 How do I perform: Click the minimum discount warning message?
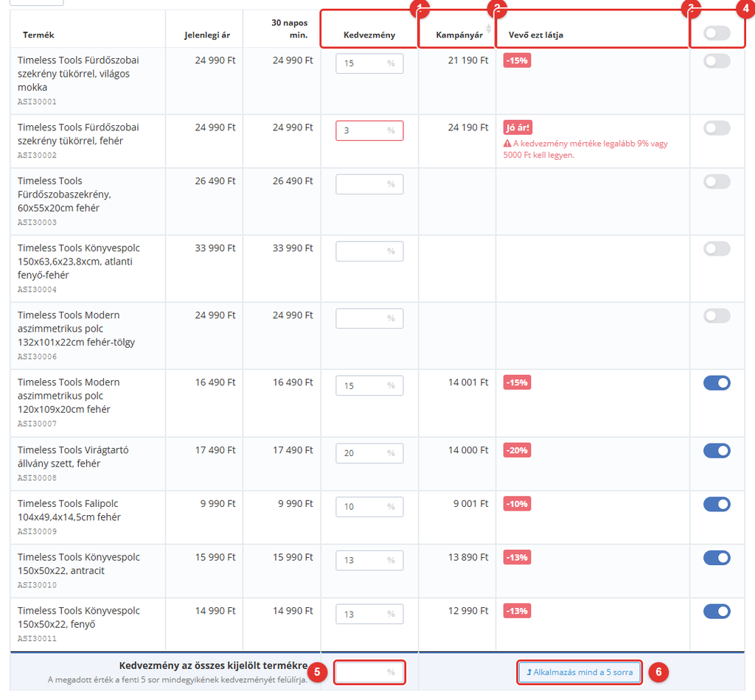(585, 149)
